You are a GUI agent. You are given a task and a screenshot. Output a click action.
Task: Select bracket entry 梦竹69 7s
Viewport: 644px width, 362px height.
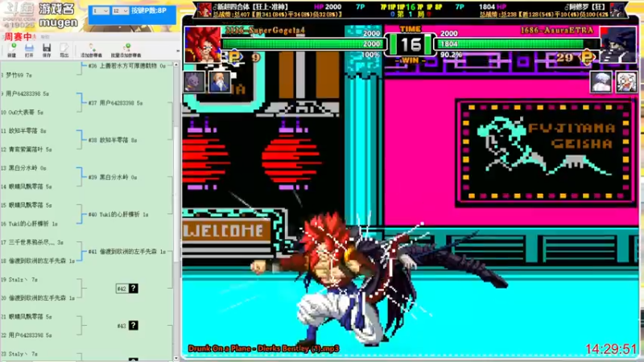[x=17, y=75]
